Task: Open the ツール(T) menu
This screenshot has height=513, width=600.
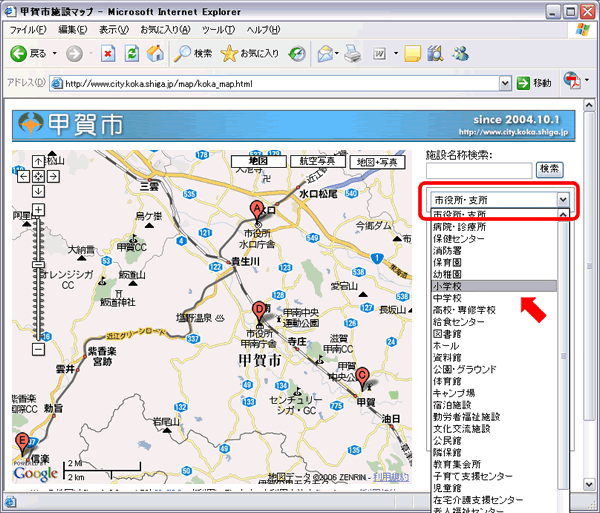Action: (218, 29)
